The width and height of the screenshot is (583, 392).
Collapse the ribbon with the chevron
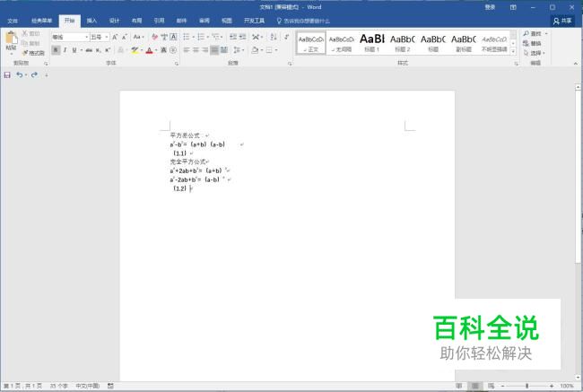tap(576, 64)
